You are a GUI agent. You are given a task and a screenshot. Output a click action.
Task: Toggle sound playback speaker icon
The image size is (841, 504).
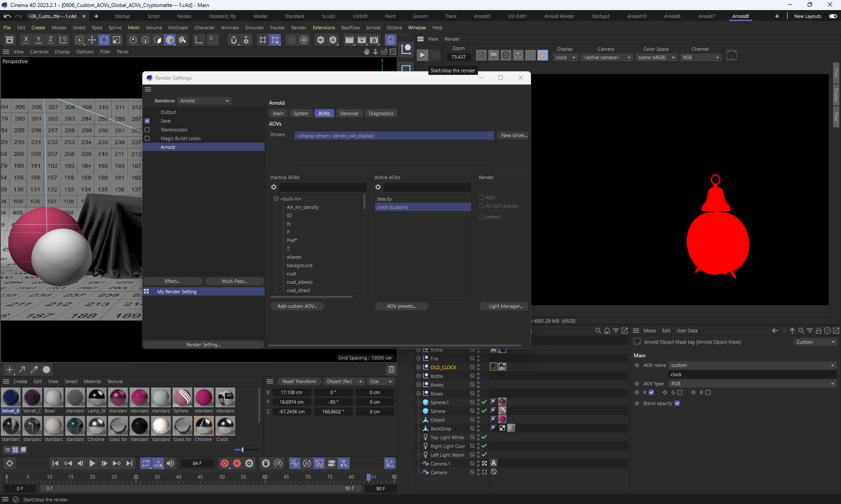[x=170, y=463]
